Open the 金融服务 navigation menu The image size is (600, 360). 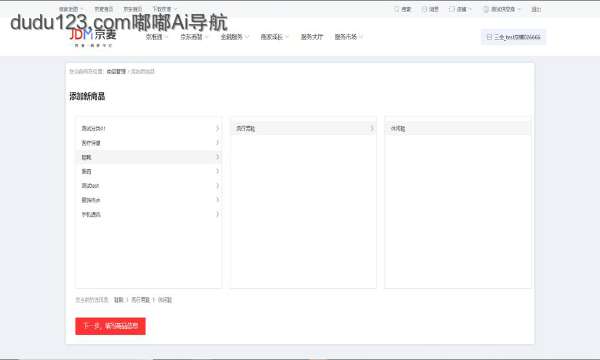click(235, 37)
